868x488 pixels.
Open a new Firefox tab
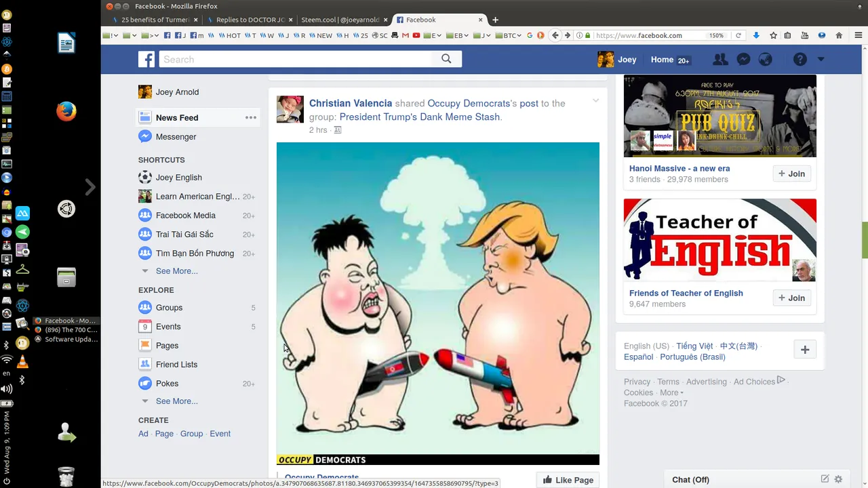click(x=495, y=20)
